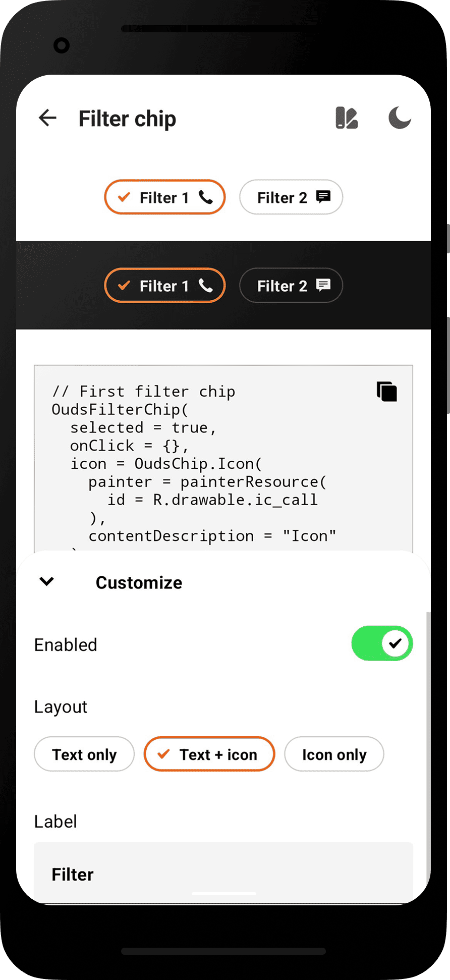Choose the Icon only layout option
450x980 pixels.
[x=334, y=754]
